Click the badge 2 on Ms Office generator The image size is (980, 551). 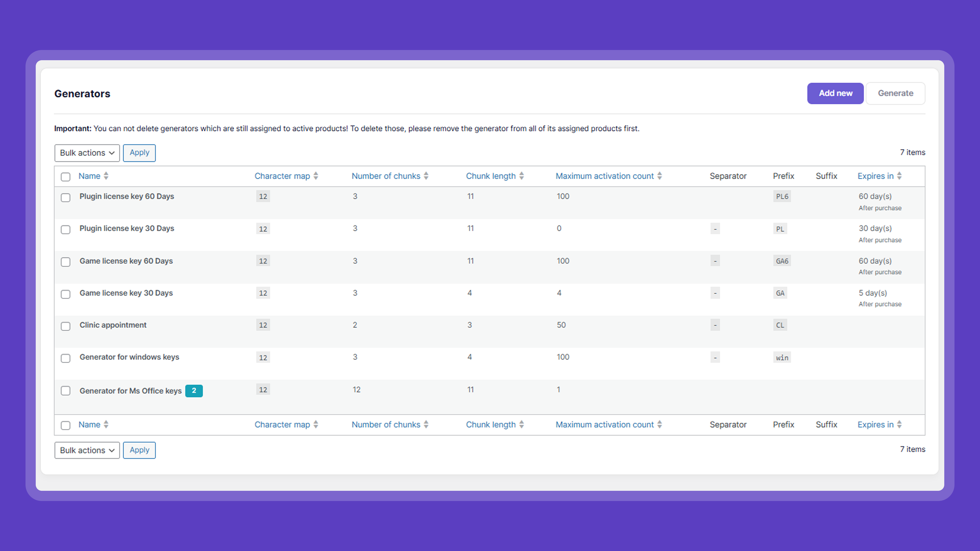[194, 391]
